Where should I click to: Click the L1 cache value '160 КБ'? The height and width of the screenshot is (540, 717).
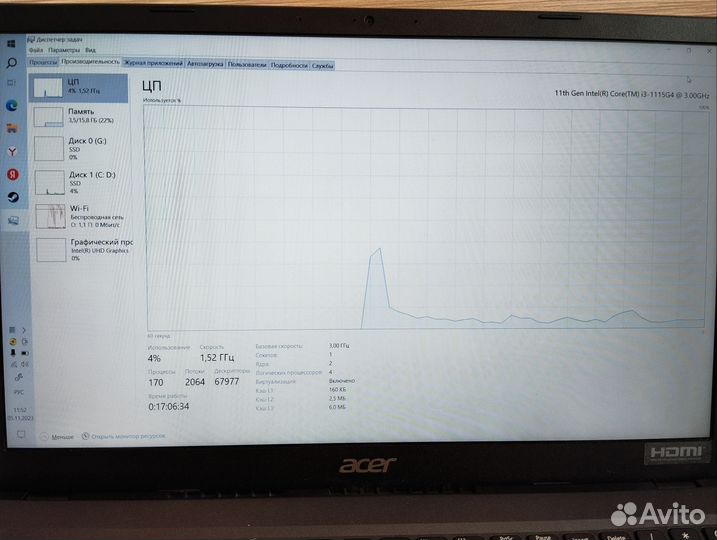(337, 390)
